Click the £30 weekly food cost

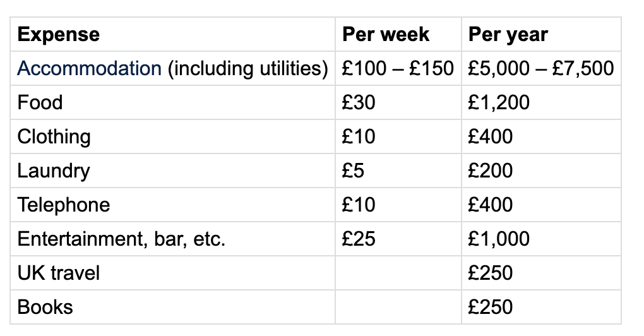[x=359, y=102]
